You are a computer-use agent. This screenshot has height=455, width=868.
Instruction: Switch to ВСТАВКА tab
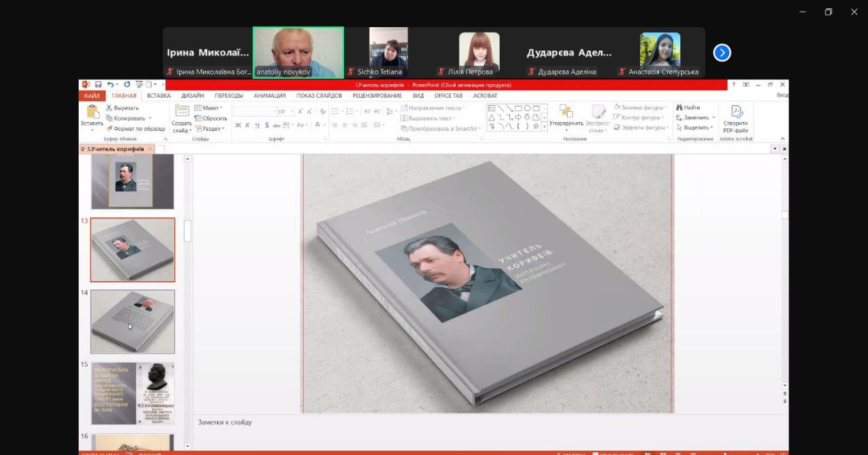tap(159, 96)
